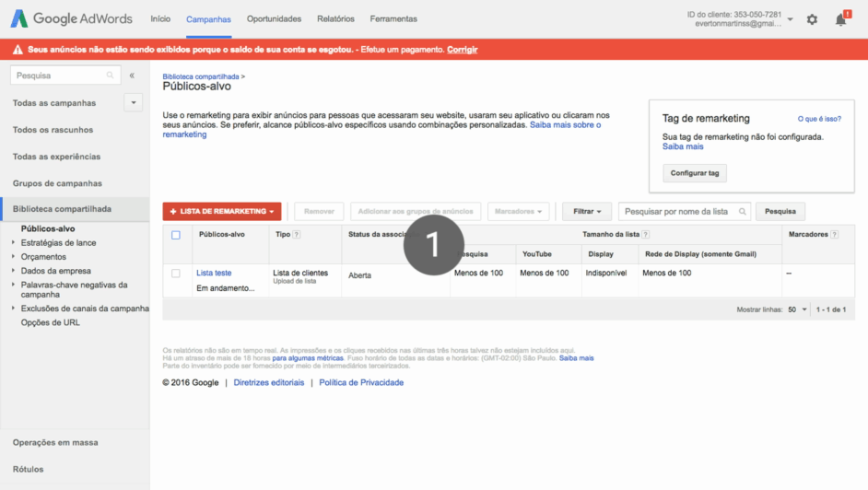Image resolution: width=868 pixels, height=490 pixels.
Task: Click the Corrigir link in banner
Action: click(x=463, y=49)
